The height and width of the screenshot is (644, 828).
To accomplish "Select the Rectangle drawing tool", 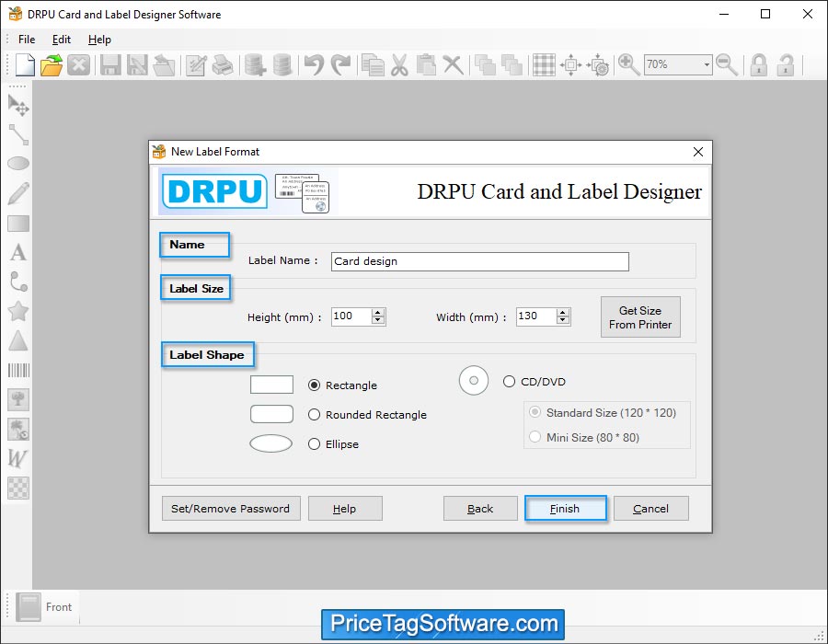I will click(x=18, y=224).
